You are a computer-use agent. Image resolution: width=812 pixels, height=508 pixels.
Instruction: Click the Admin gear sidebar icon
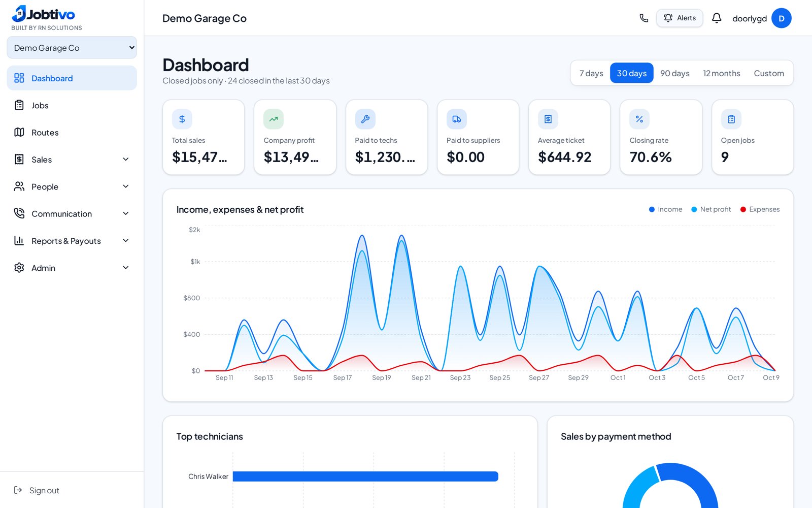[19, 268]
